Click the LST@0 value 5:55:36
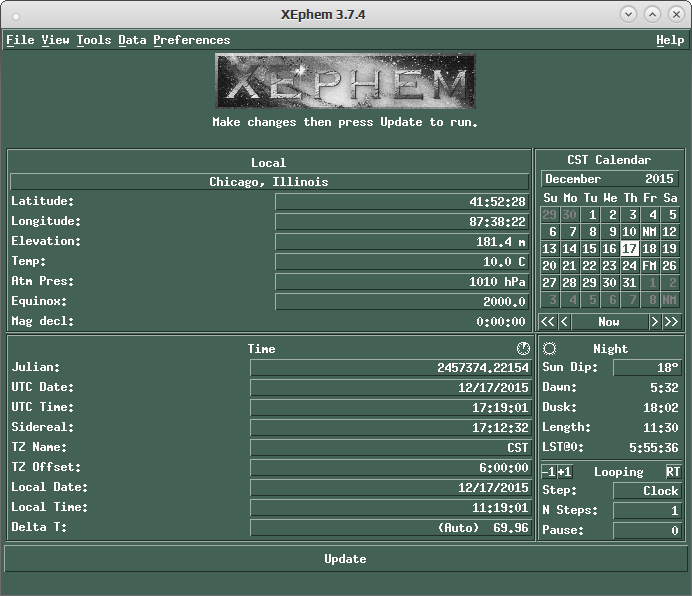Image resolution: width=692 pixels, height=596 pixels. pos(654,448)
